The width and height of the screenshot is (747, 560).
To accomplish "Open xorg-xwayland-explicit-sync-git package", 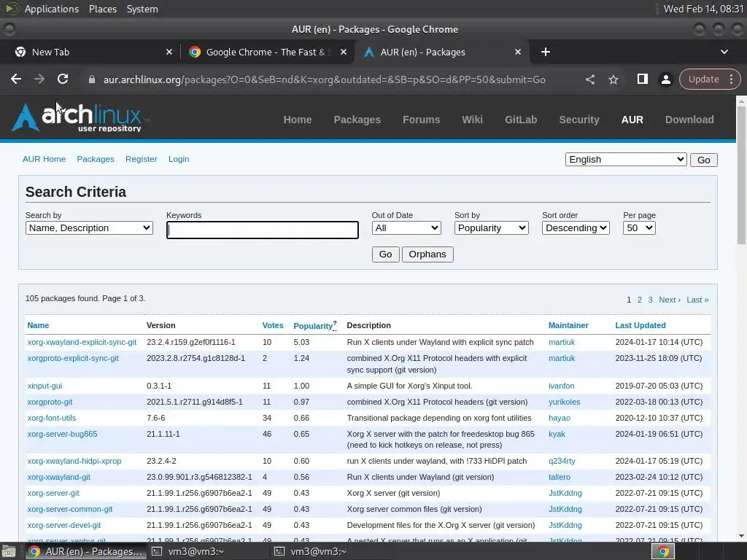I will tap(82, 342).
